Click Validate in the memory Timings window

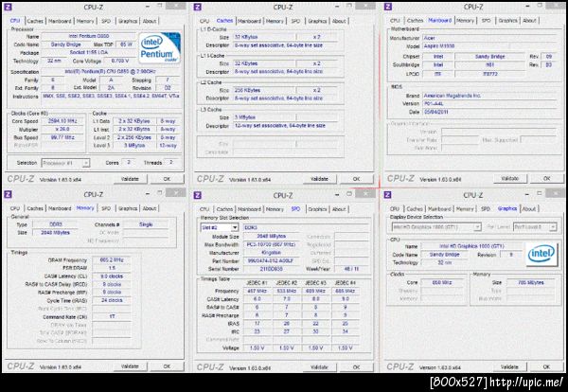click(130, 366)
